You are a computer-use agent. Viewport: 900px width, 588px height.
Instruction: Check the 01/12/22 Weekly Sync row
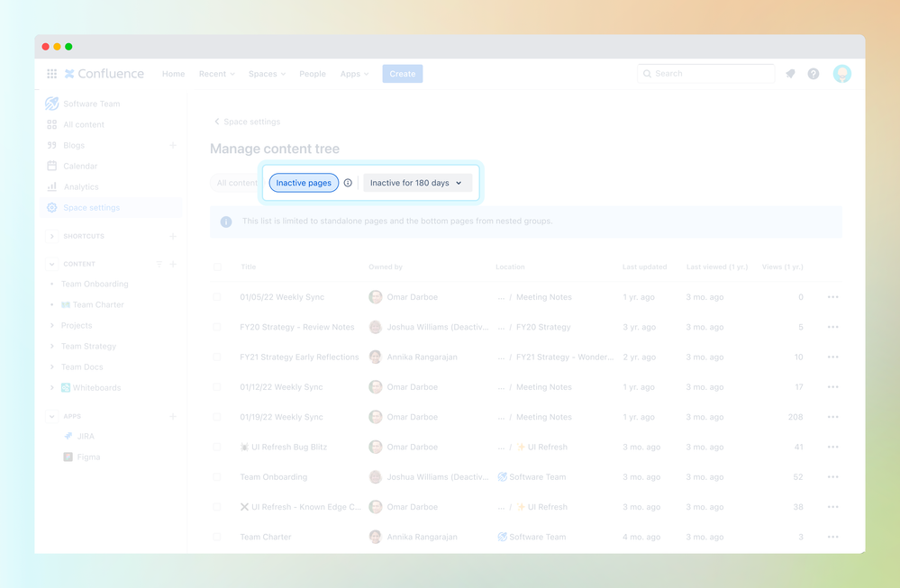pyautogui.click(x=217, y=387)
